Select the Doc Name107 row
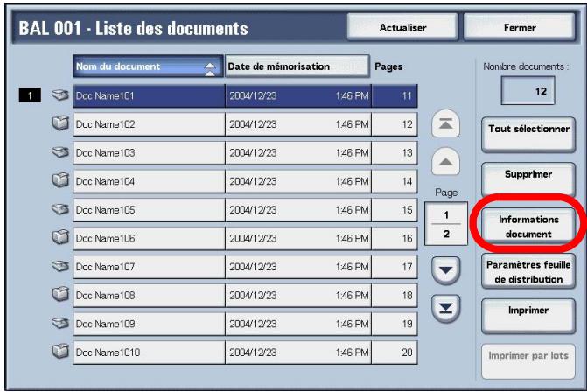 coord(245,267)
